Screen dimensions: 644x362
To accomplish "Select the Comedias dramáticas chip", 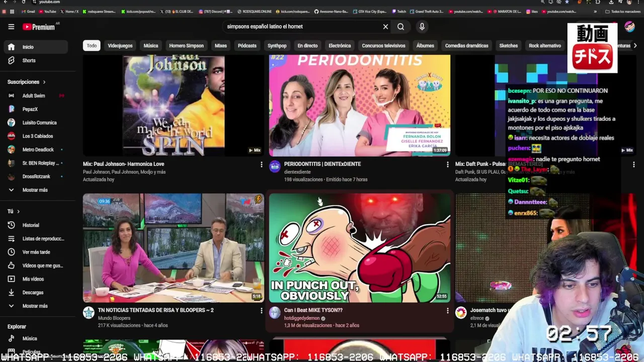I will tap(466, 46).
